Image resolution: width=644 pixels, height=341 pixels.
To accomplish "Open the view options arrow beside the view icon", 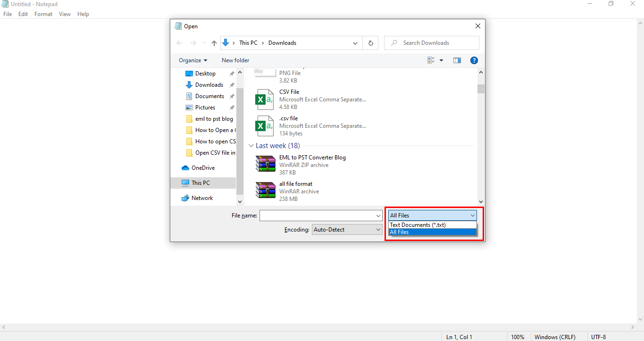I will (x=442, y=60).
